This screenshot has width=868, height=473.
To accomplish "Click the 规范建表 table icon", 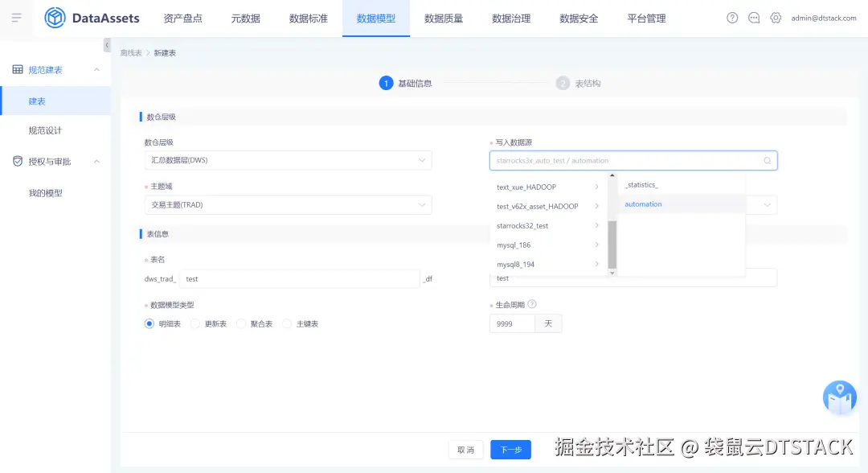I will click(x=18, y=69).
